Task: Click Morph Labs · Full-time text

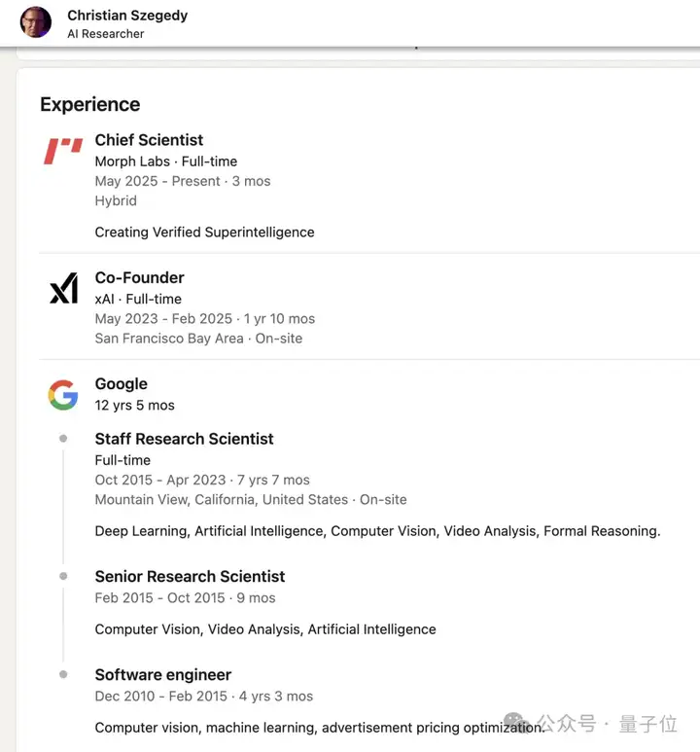Action: tap(166, 161)
